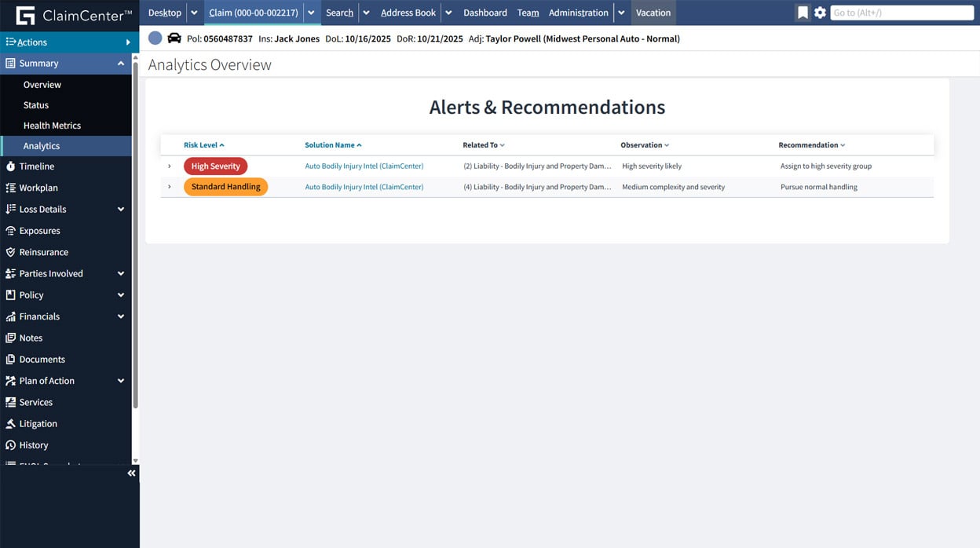This screenshot has height=548, width=980.
Task: Collapse sidebar with double-chevron icon
Action: click(x=131, y=473)
